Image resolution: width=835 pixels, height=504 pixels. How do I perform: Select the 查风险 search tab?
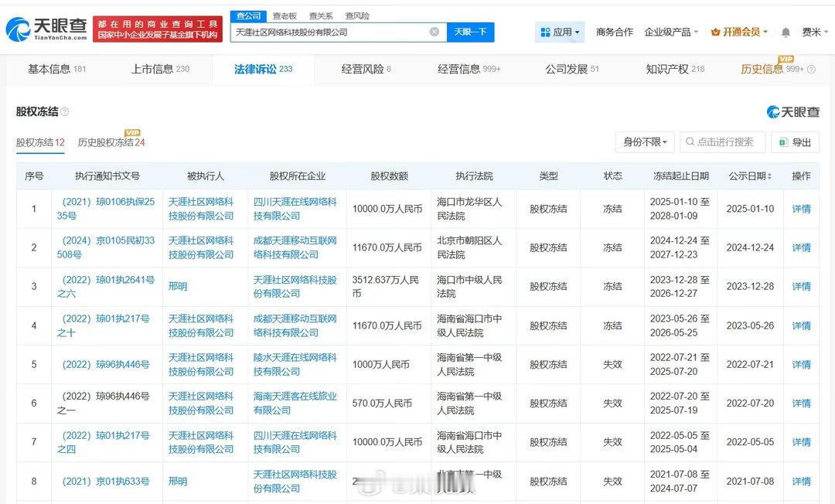pos(357,16)
